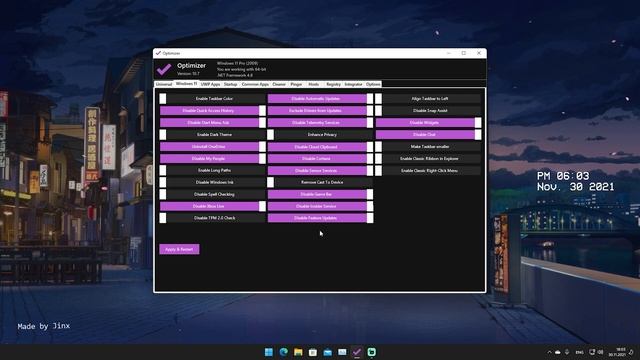Toggle Disable TPM 2.0 Check

[212, 218]
